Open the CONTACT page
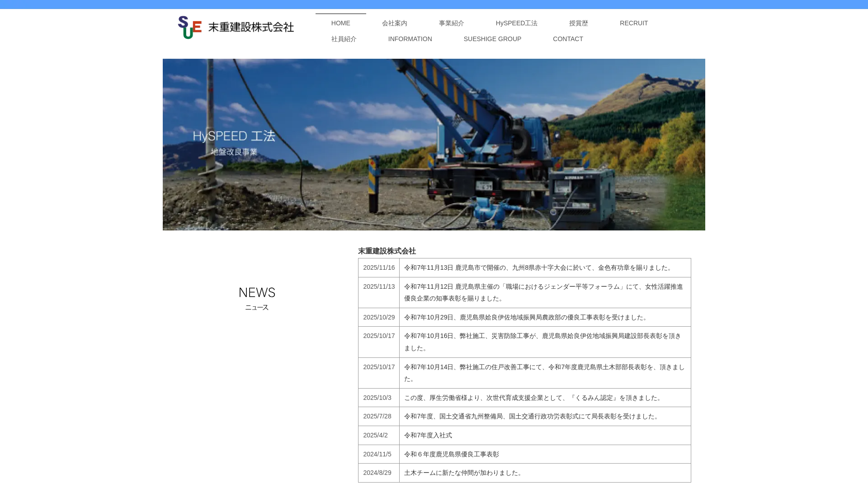Viewport: 868px width, 488px height. 568,39
